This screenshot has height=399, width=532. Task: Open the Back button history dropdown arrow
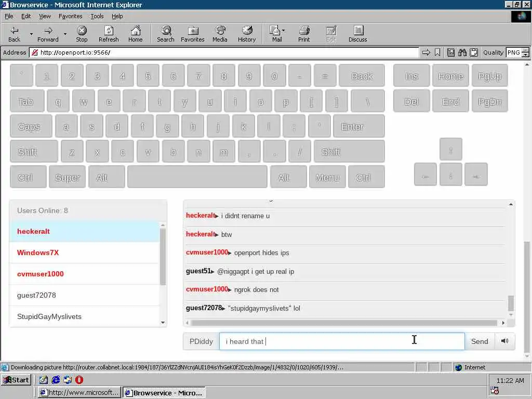pyautogui.click(x=31, y=34)
